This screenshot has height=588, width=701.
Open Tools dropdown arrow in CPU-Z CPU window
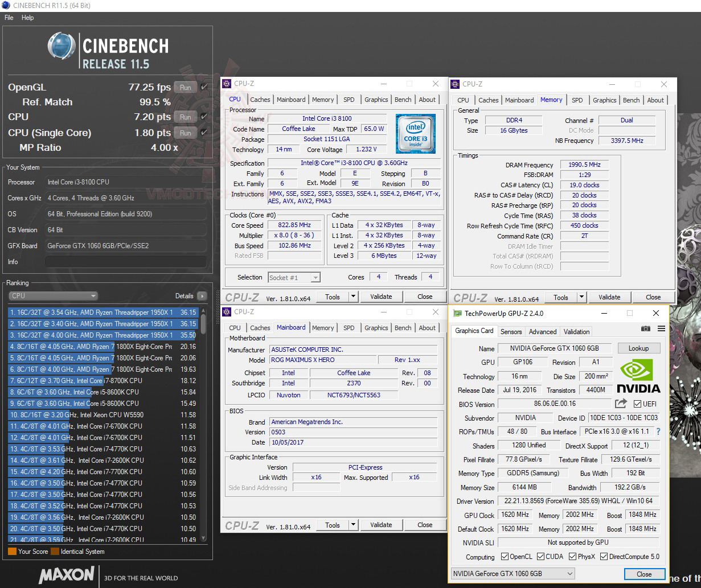tap(353, 296)
